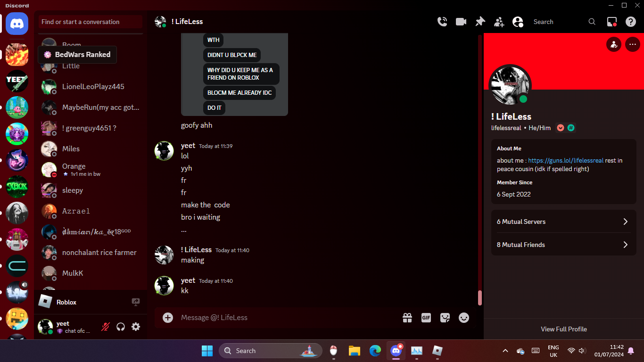Open DM with ! greenguy4651 ?
Viewport: 644px width, 362px height.
tap(91, 128)
